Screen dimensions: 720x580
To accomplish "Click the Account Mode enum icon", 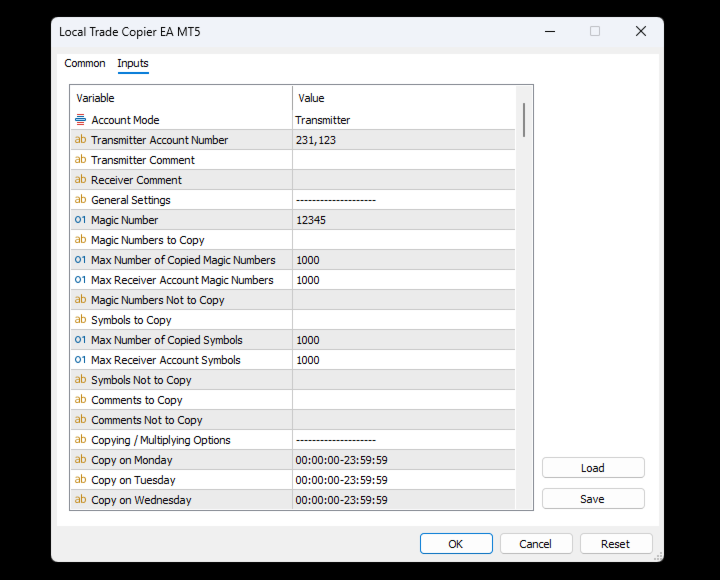I will [80, 120].
